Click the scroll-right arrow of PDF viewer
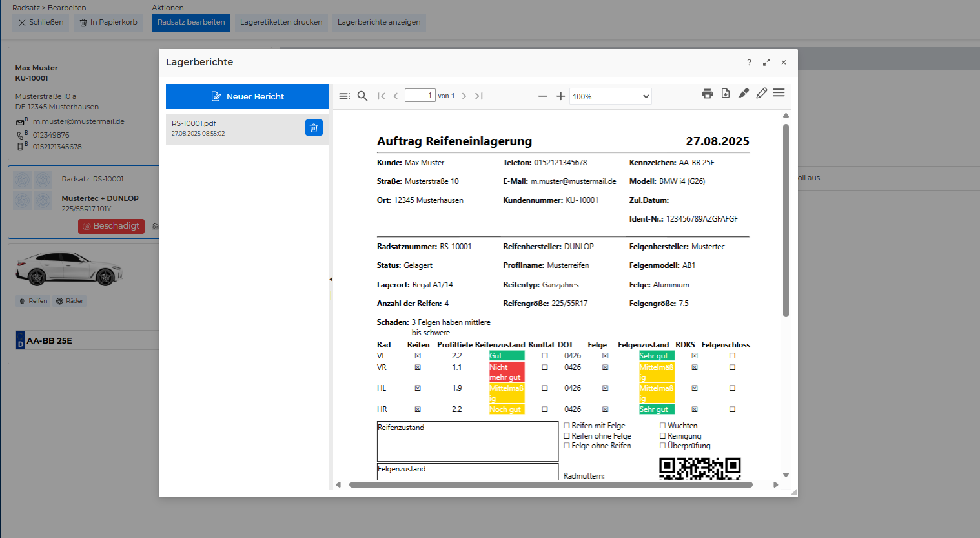The image size is (980, 538). 775,484
